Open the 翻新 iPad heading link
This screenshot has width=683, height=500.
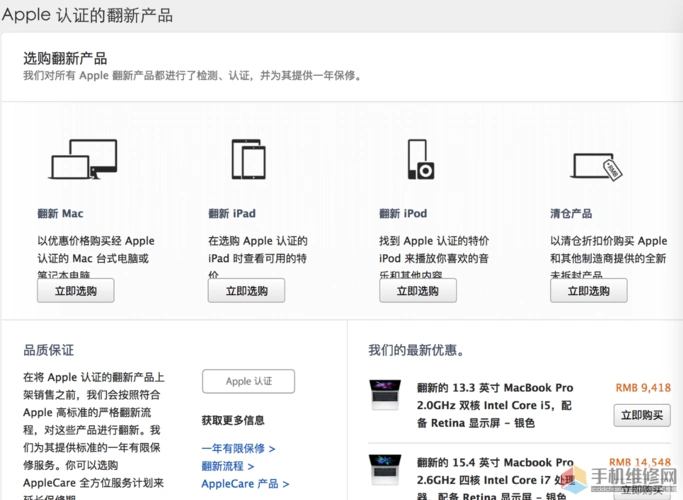(x=232, y=213)
